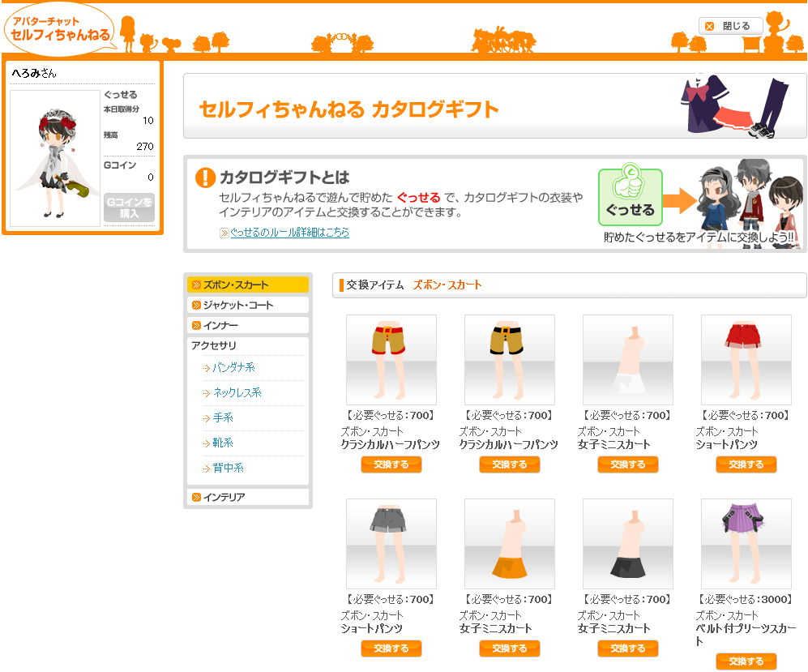
Task: Click the ズボン・スカート arrow icon
Action: pos(196,285)
